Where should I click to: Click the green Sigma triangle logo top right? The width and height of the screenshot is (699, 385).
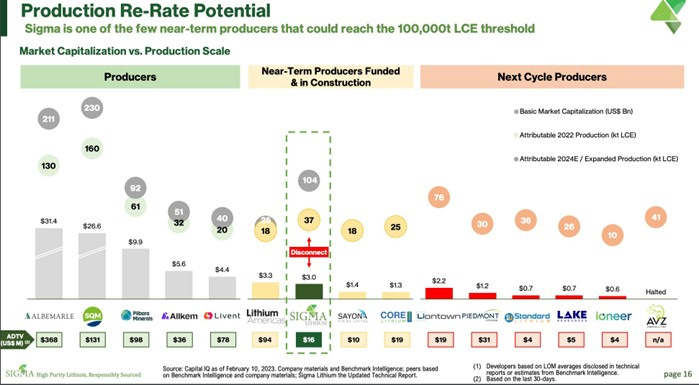[x=667, y=16]
